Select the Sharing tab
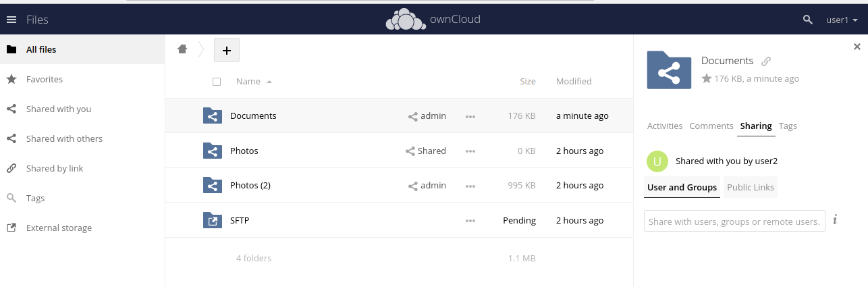868x287 pixels. click(x=756, y=126)
